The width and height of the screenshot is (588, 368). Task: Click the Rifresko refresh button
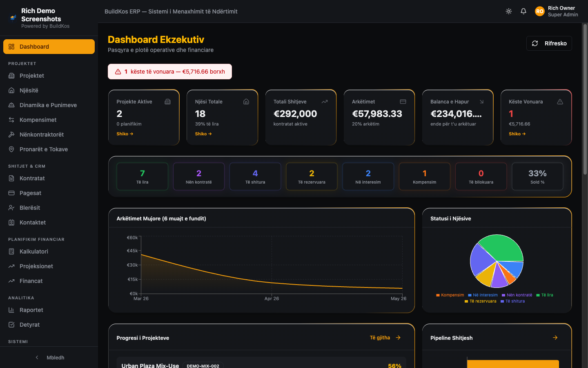click(x=549, y=43)
